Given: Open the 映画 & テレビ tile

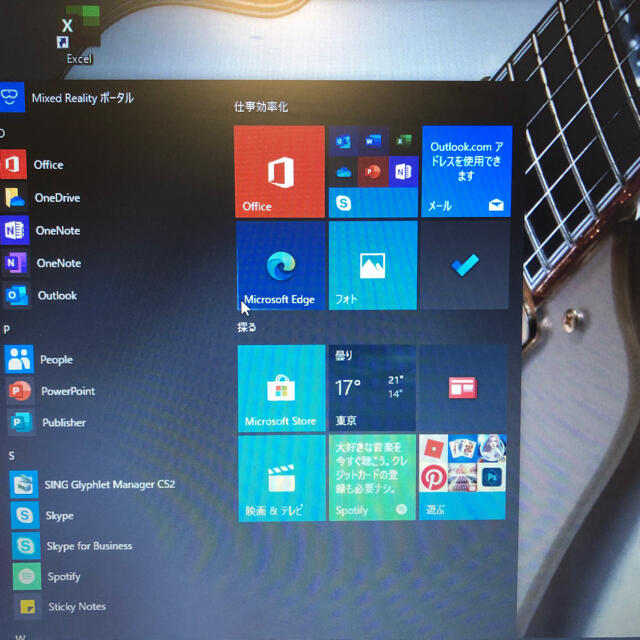Looking at the screenshot, I should pos(282,478).
